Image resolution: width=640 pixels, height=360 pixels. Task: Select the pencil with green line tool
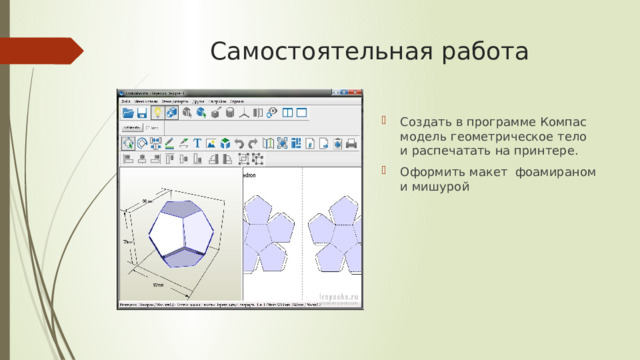[169, 144]
